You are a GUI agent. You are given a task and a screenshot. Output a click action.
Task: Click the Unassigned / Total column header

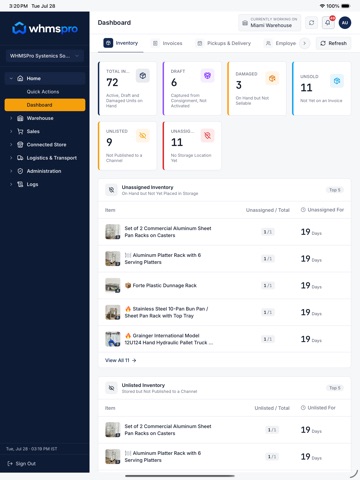268,210
